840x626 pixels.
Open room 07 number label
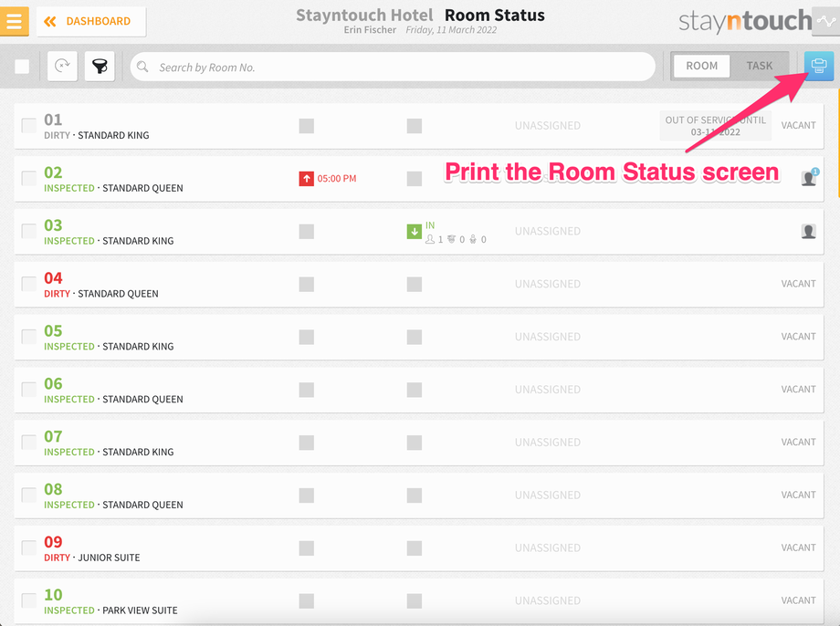tap(53, 436)
